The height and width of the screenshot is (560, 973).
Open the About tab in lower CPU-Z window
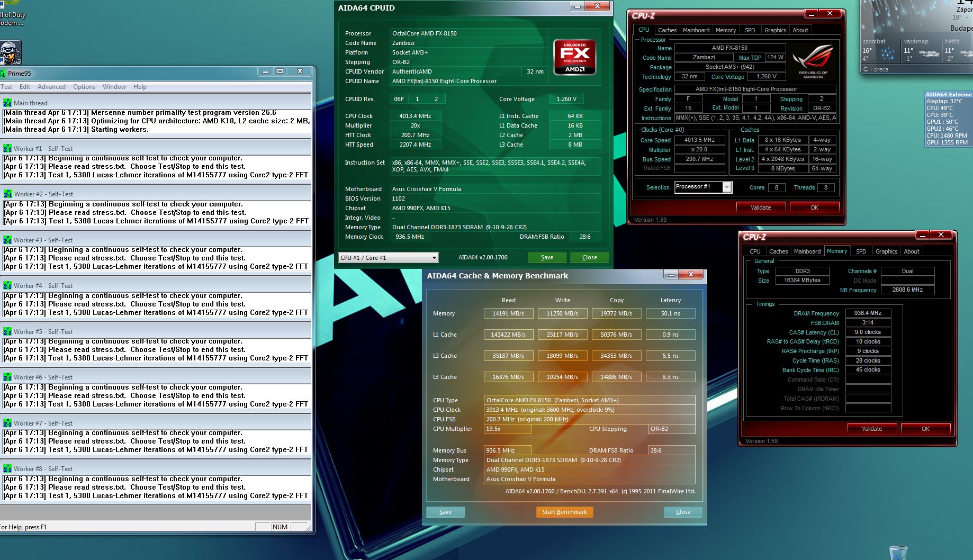coord(912,251)
